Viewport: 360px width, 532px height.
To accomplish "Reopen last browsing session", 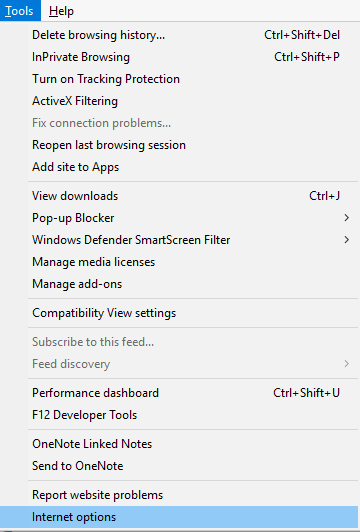I will [193, 145].
